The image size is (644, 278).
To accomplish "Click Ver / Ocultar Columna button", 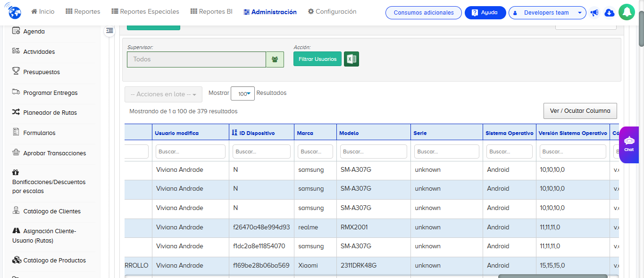I will point(580,111).
